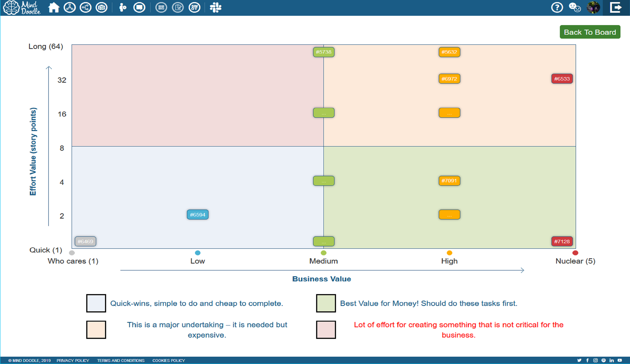The width and height of the screenshot is (630, 364).
Task: Select task card #6594
Action: tap(197, 214)
